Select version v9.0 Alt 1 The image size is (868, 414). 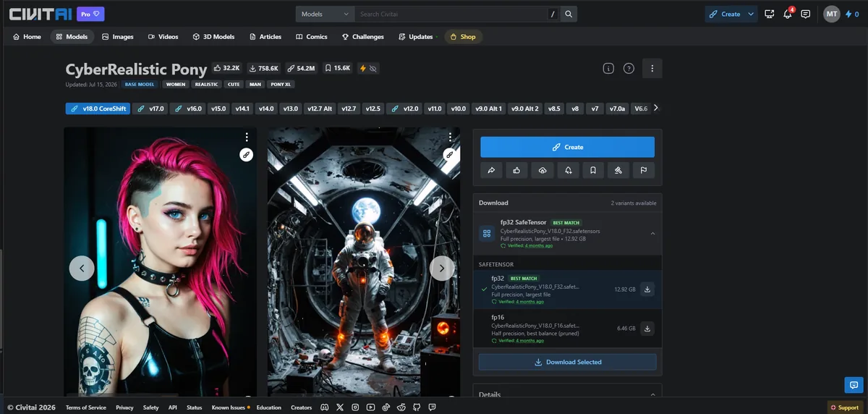pyautogui.click(x=488, y=109)
